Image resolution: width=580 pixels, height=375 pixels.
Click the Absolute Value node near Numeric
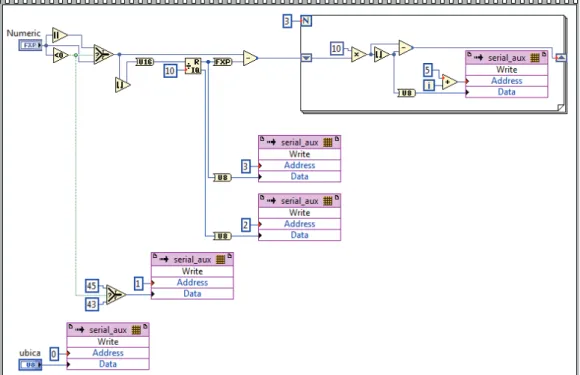pos(60,36)
